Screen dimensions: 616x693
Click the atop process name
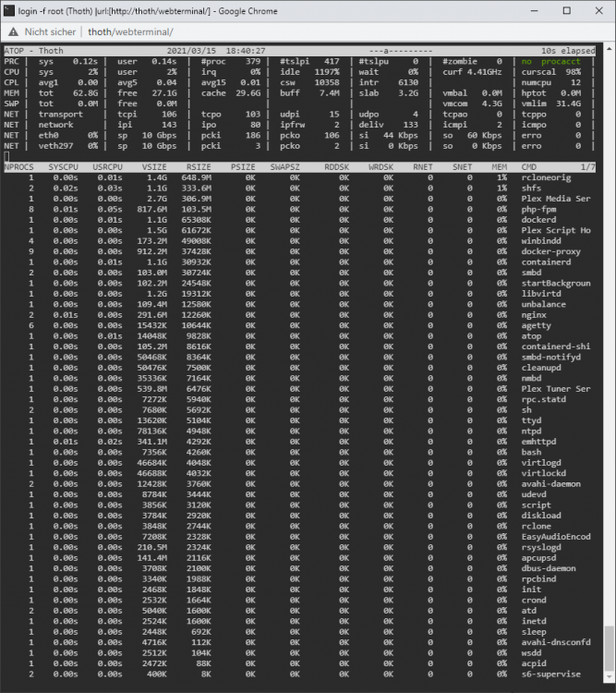tap(531, 336)
